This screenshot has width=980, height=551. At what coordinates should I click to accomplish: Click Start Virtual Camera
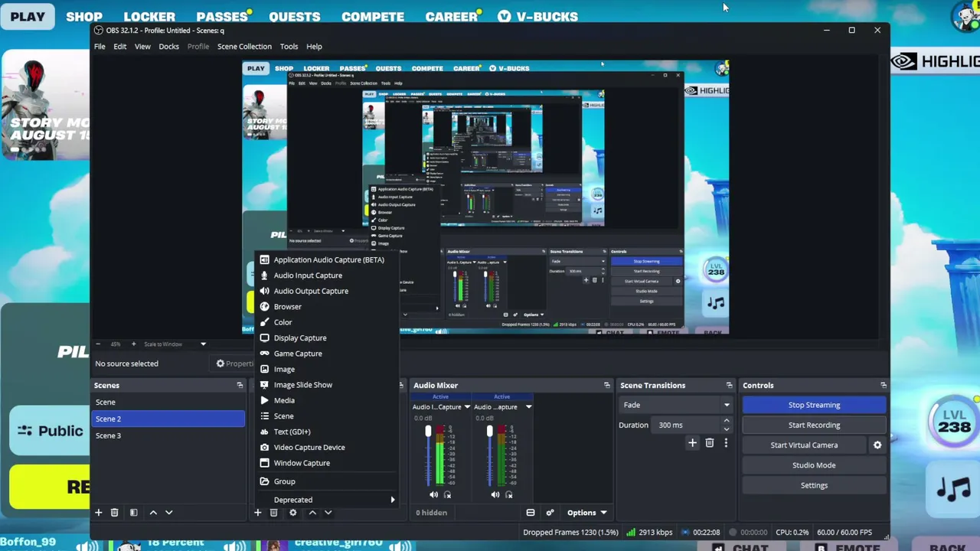tap(804, 445)
